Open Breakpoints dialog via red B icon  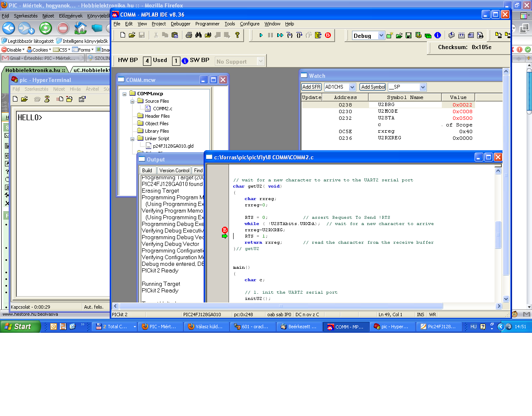pos(328,35)
